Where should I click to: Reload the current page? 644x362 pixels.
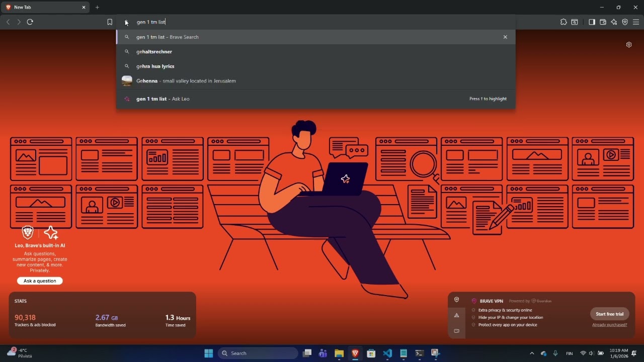[x=30, y=22]
